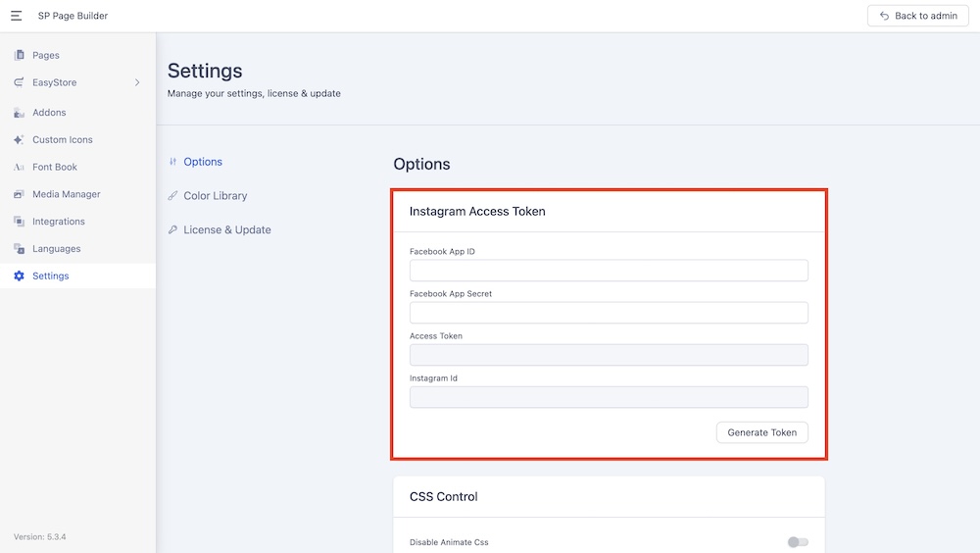Switch to Color Library tab
The height and width of the screenshot is (553, 980).
click(x=215, y=196)
